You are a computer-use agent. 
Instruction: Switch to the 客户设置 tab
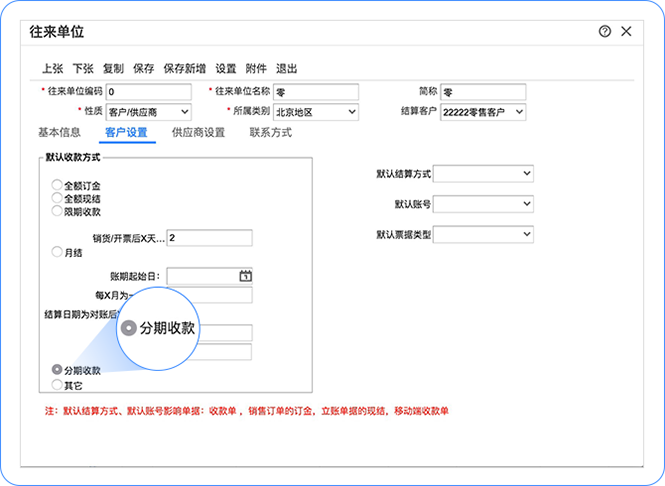126,133
